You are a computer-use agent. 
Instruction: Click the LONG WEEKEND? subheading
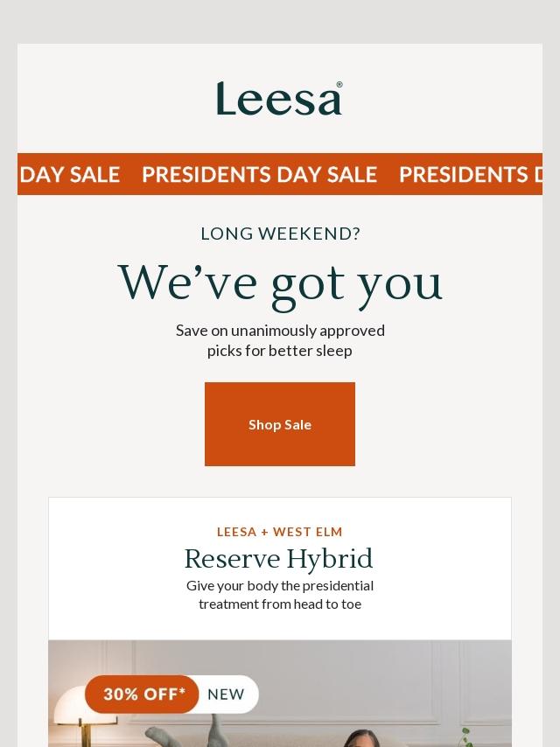coord(280,234)
